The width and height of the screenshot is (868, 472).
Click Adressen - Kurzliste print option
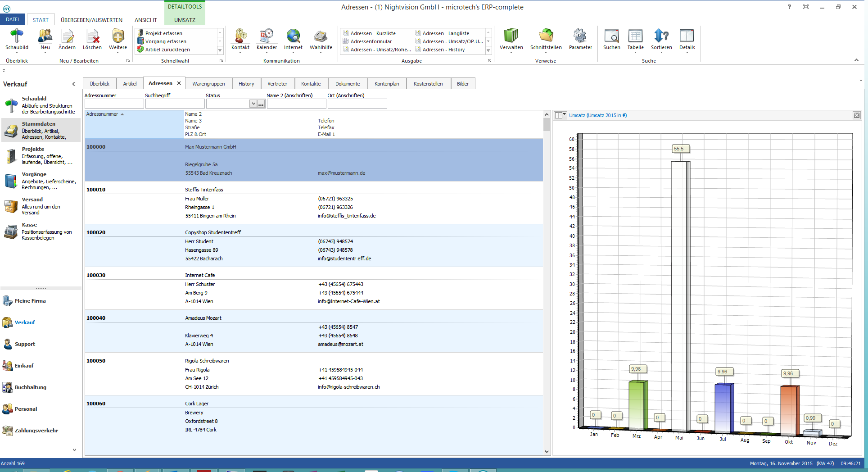pyautogui.click(x=373, y=33)
